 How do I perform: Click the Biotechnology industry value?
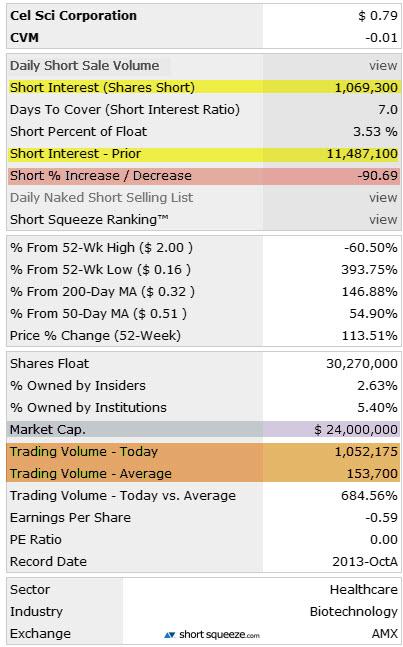[354, 612]
